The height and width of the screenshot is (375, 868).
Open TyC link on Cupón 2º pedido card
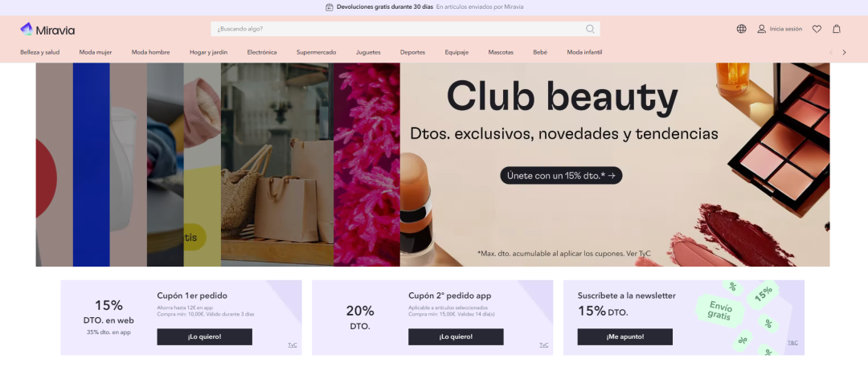pyautogui.click(x=543, y=345)
